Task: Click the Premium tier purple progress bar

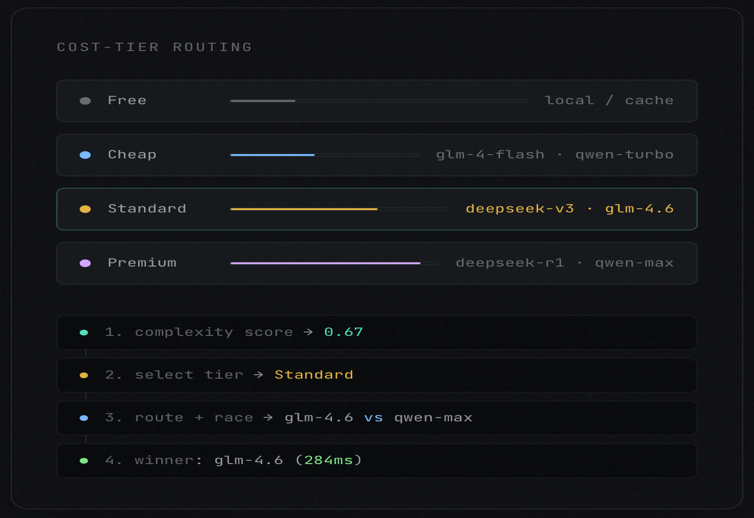Action: [x=334, y=263]
